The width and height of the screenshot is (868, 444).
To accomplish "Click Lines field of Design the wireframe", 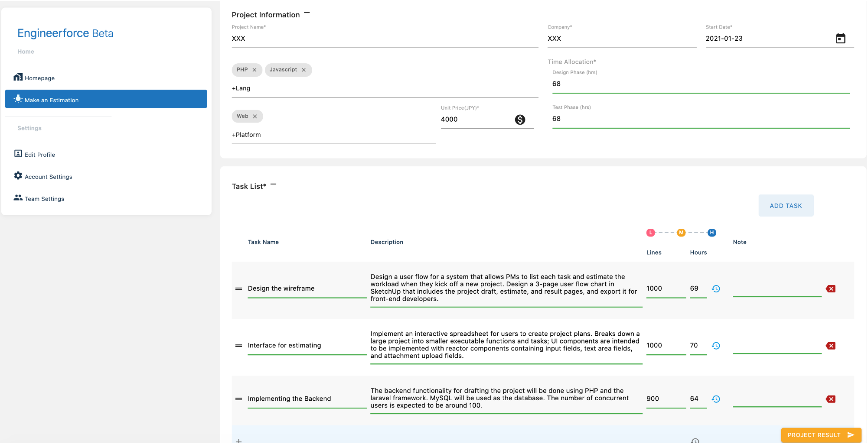I will [666, 288].
